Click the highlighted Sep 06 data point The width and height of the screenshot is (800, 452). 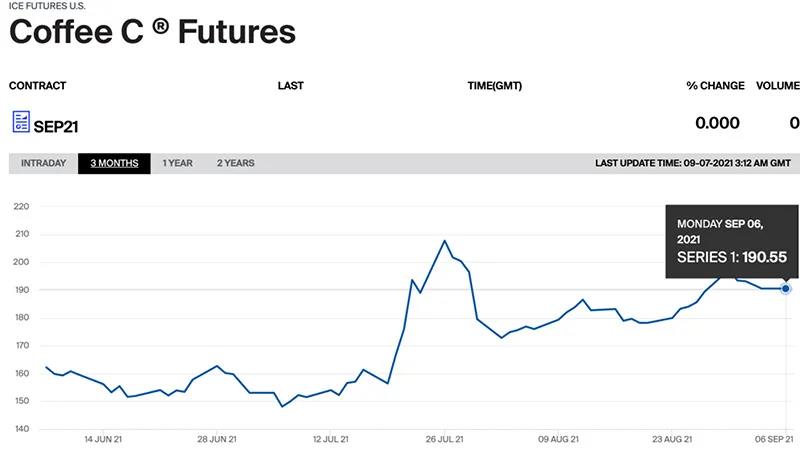pos(786,289)
